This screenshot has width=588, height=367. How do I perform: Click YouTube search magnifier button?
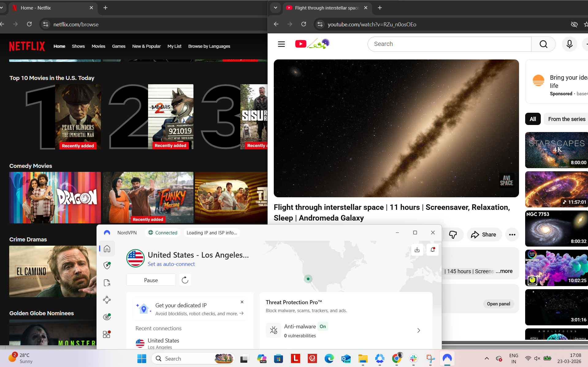(543, 44)
